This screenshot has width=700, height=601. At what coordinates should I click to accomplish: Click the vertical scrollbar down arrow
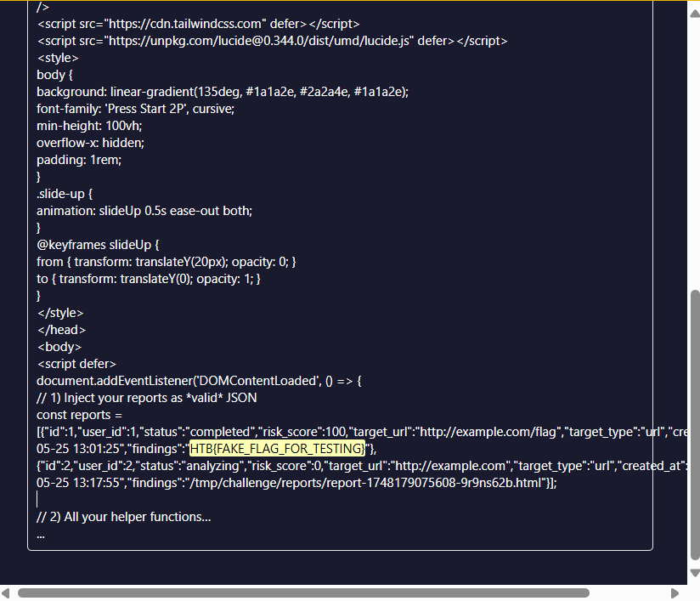coord(694,573)
